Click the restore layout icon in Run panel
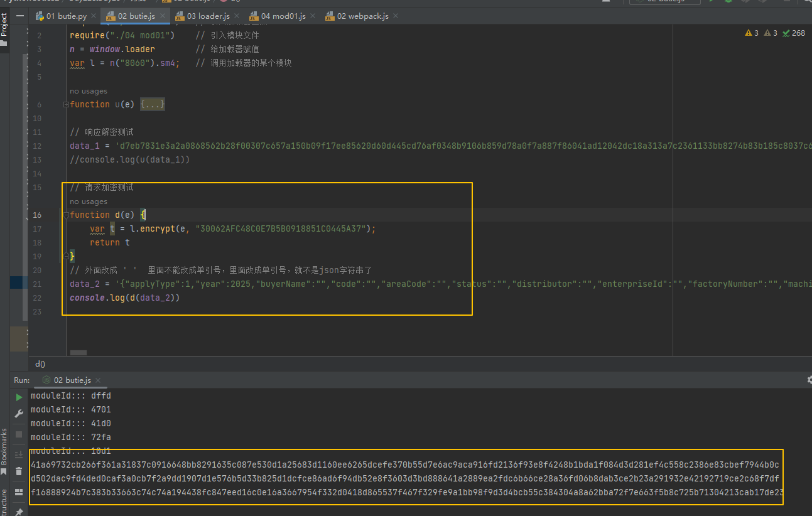The width and height of the screenshot is (812, 516). pyautogui.click(x=19, y=492)
